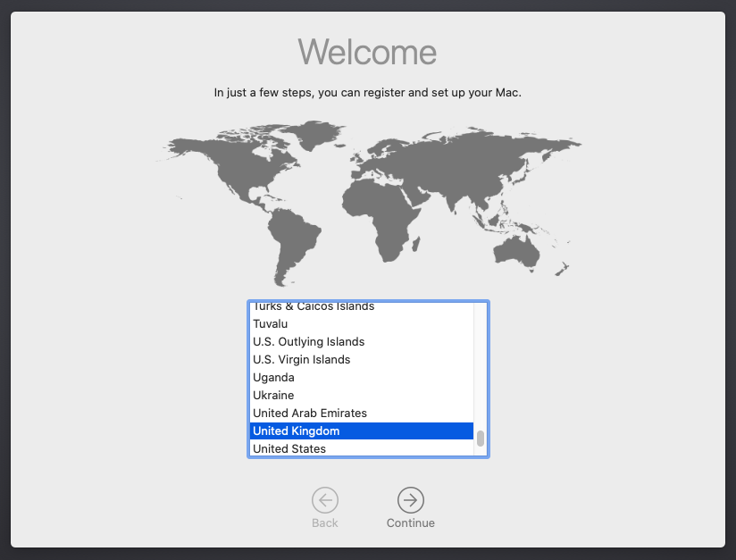Pick Ukraine from the country list
Screen dimensions: 736x560
click(x=362, y=396)
